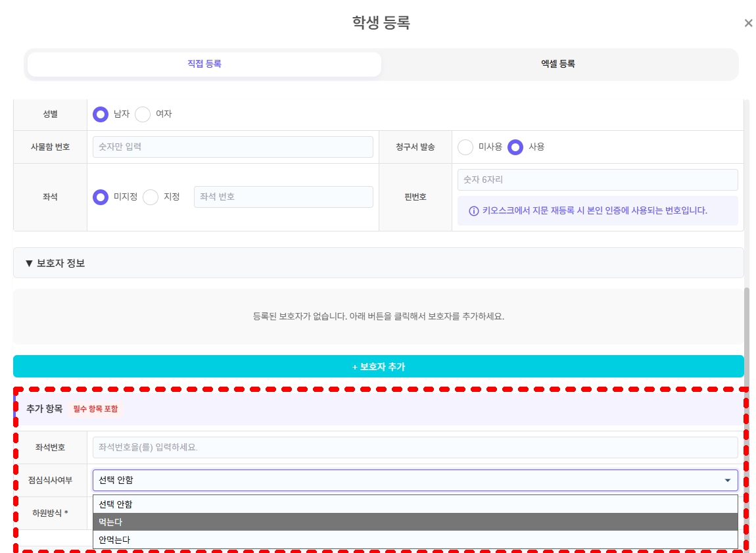Choose 선택 안함 from dropdown list
The image size is (756, 553).
click(x=415, y=504)
